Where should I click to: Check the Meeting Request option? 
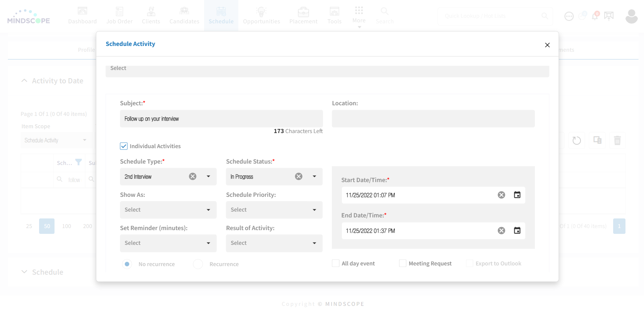pyautogui.click(x=402, y=263)
